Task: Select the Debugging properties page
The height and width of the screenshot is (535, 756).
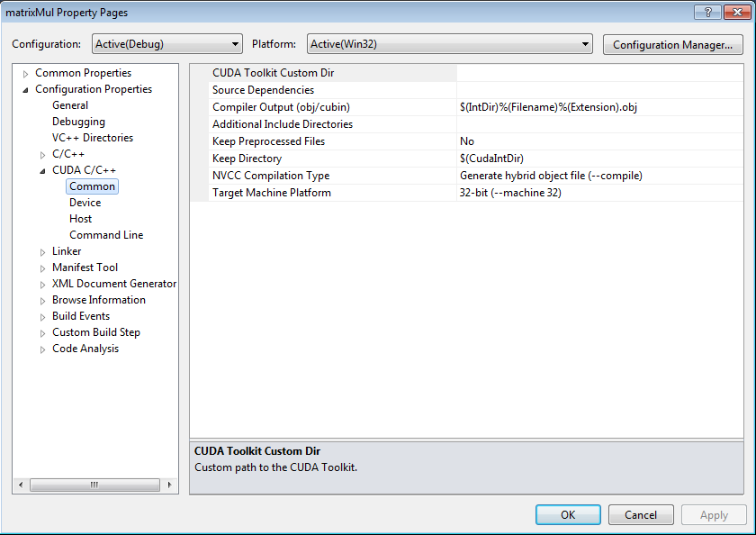Action: (x=78, y=122)
